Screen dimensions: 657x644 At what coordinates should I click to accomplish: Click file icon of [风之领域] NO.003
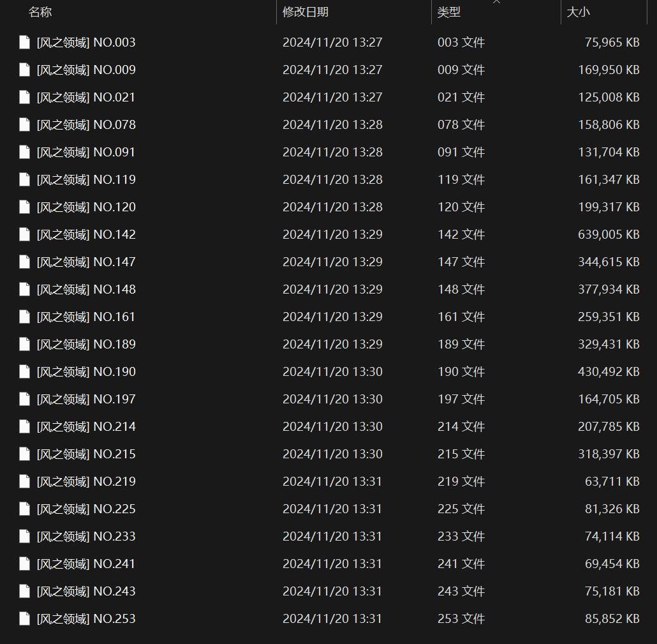pyautogui.click(x=25, y=42)
